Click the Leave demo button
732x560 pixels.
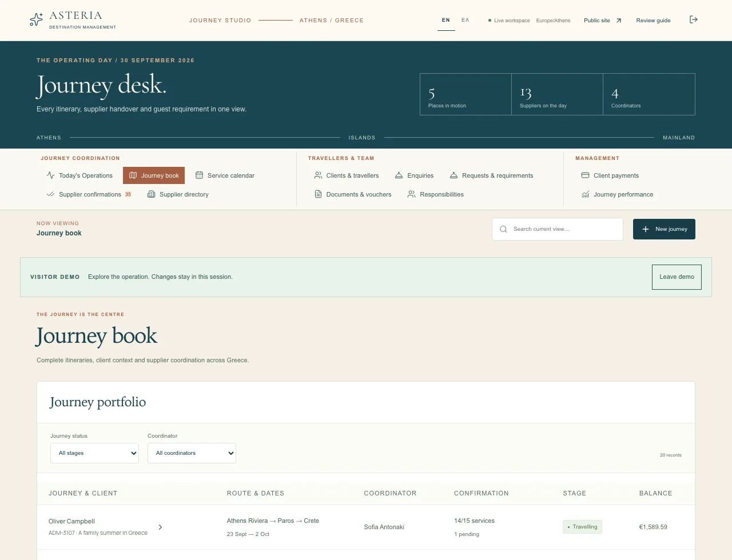click(677, 277)
